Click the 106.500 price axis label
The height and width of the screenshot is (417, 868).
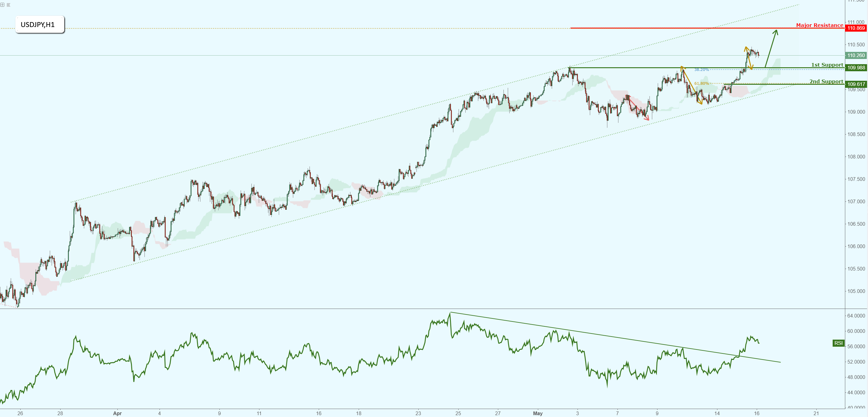coord(856,224)
